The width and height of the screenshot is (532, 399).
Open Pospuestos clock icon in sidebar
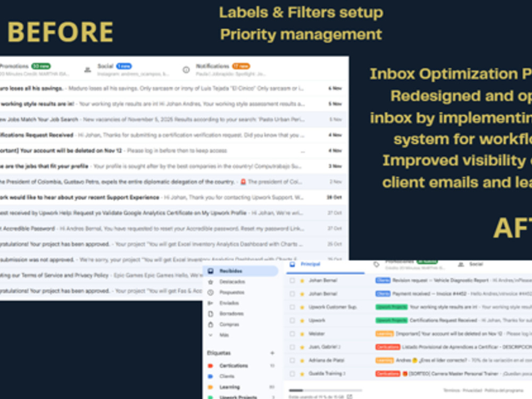[211, 292]
